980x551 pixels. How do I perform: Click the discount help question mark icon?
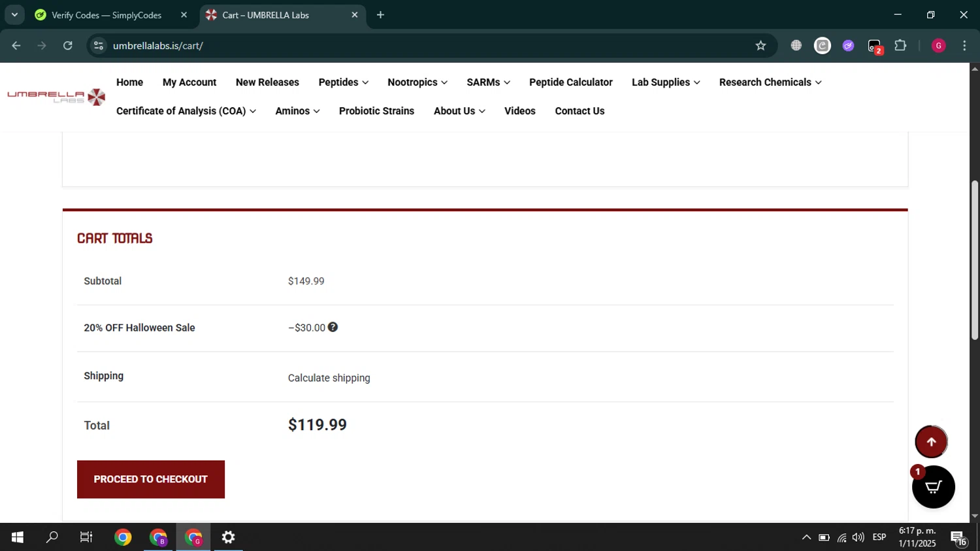pyautogui.click(x=333, y=327)
